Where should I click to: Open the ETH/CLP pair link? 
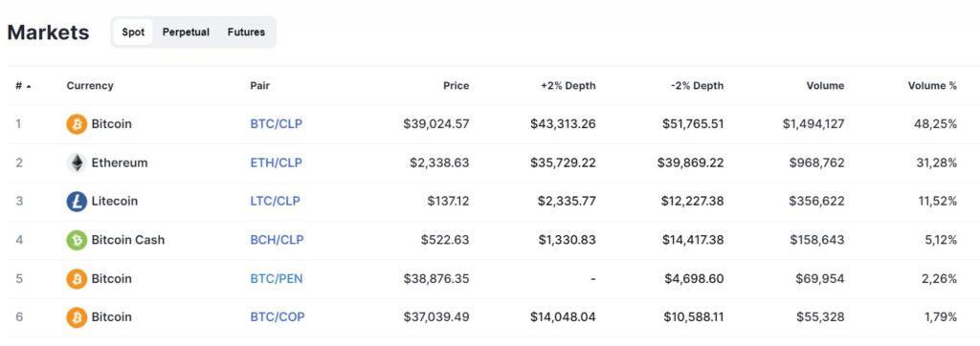coord(277,163)
